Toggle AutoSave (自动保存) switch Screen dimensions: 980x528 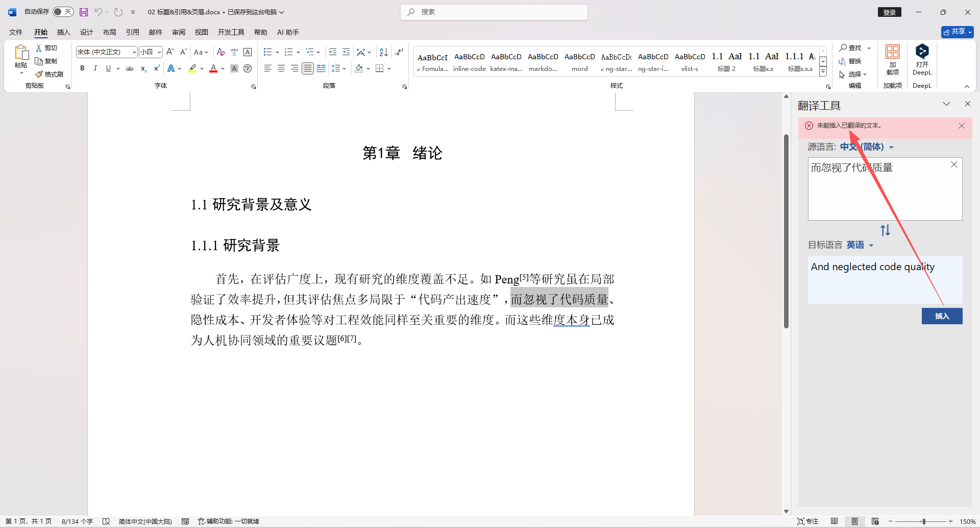point(63,12)
